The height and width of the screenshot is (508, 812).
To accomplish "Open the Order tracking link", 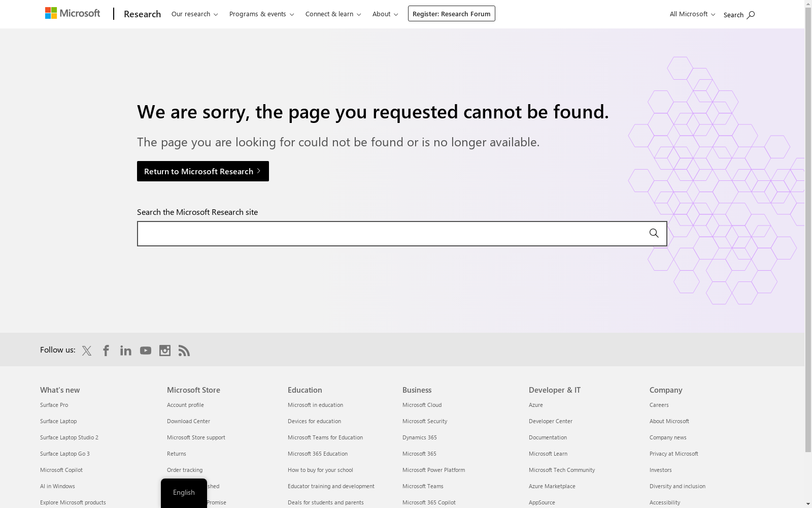I will pyautogui.click(x=185, y=470).
